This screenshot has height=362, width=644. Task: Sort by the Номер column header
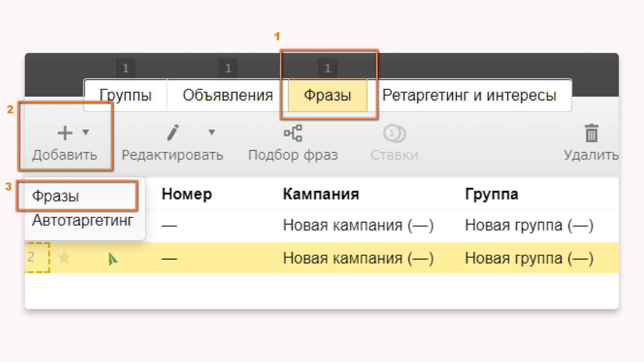187,194
